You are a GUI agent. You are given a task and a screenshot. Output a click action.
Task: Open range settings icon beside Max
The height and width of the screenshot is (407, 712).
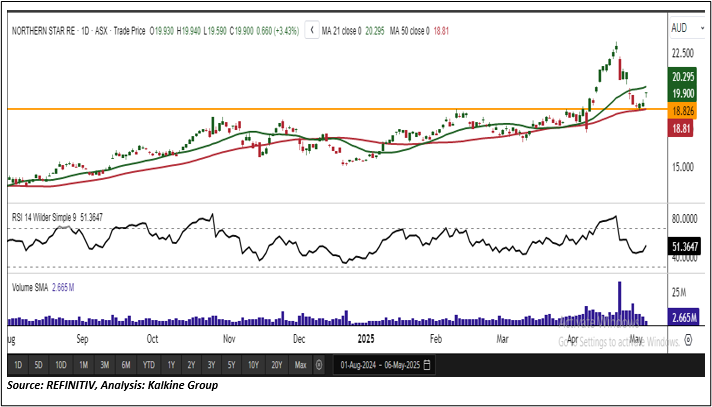(319, 365)
